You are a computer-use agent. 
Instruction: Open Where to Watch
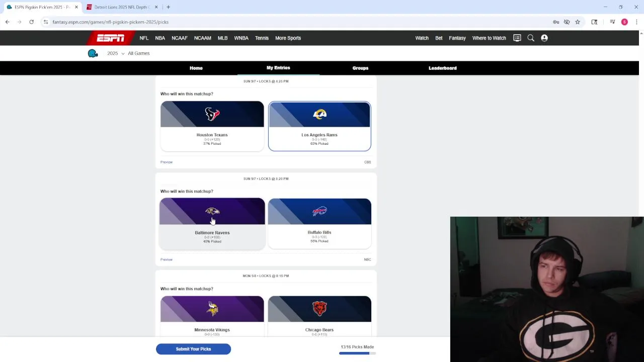point(489,38)
